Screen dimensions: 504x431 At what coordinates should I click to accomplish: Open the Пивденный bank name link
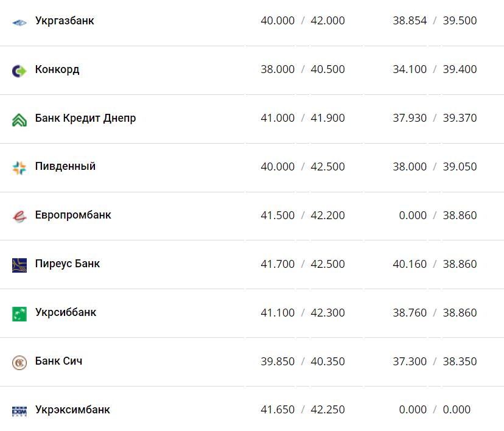point(65,166)
